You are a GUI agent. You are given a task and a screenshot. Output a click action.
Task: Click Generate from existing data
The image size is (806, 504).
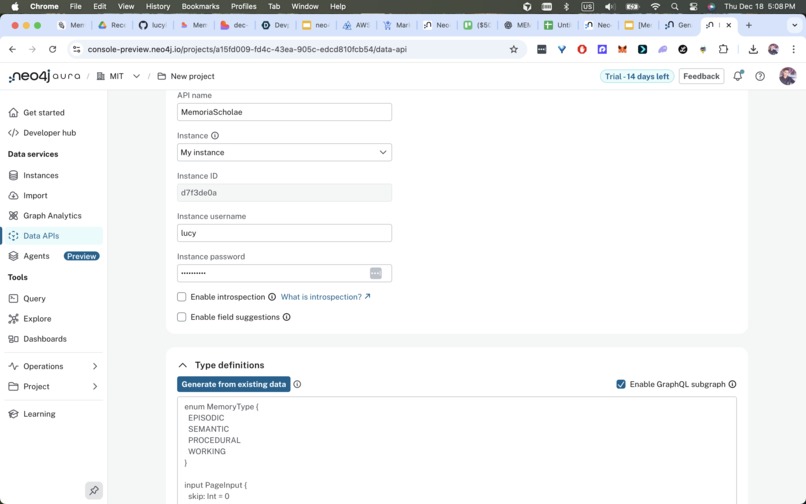[234, 384]
